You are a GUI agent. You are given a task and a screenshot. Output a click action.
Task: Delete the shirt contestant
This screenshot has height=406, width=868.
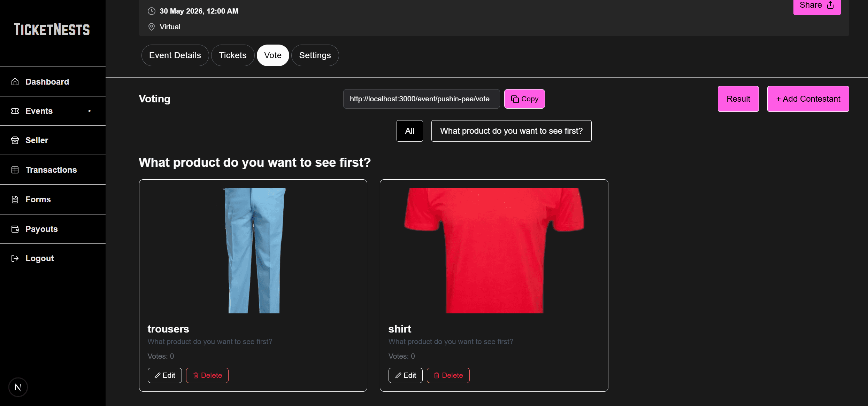click(x=448, y=375)
